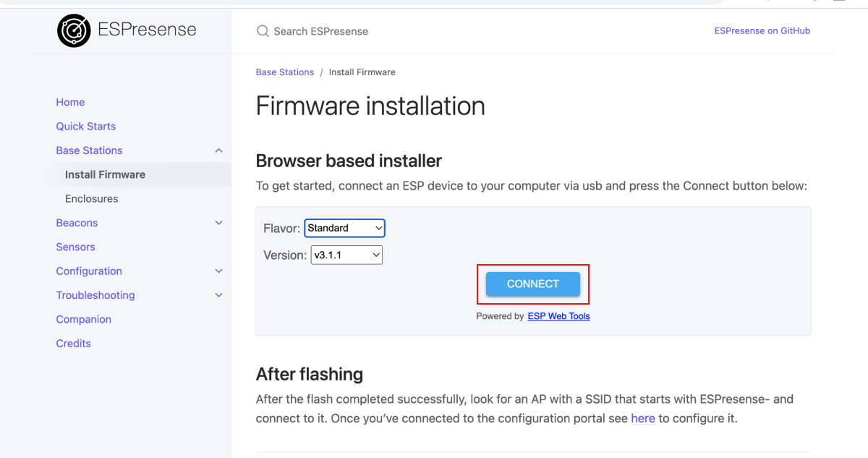Click the Firmware installation heading
The height and width of the screenshot is (458, 868).
tap(370, 106)
